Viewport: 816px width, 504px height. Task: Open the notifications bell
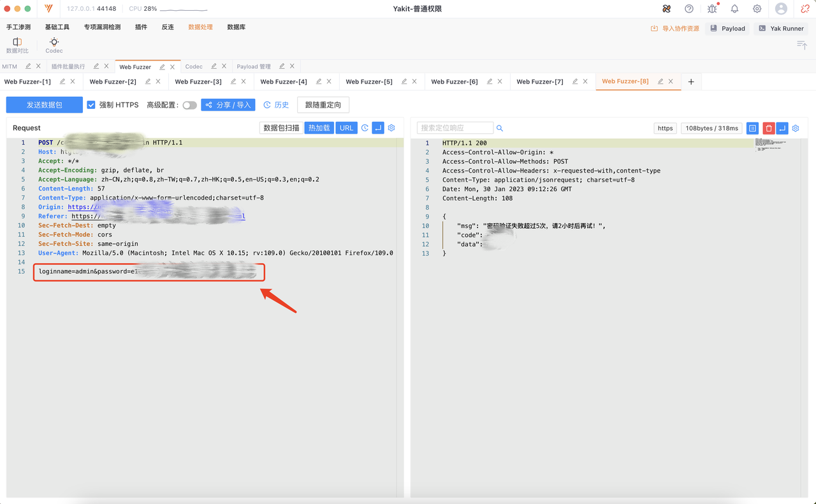pos(734,9)
